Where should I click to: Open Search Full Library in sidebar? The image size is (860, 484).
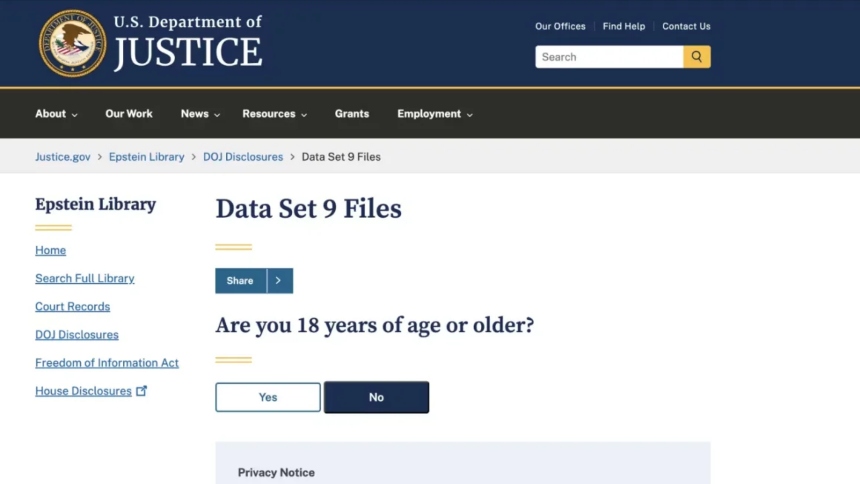click(x=85, y=279)
